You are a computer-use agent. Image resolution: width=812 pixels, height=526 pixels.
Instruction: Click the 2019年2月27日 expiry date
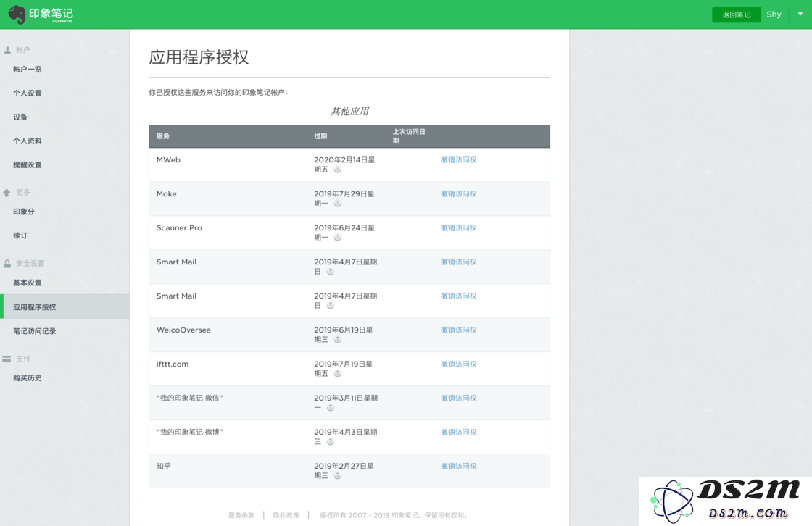(x=344, y=471)
